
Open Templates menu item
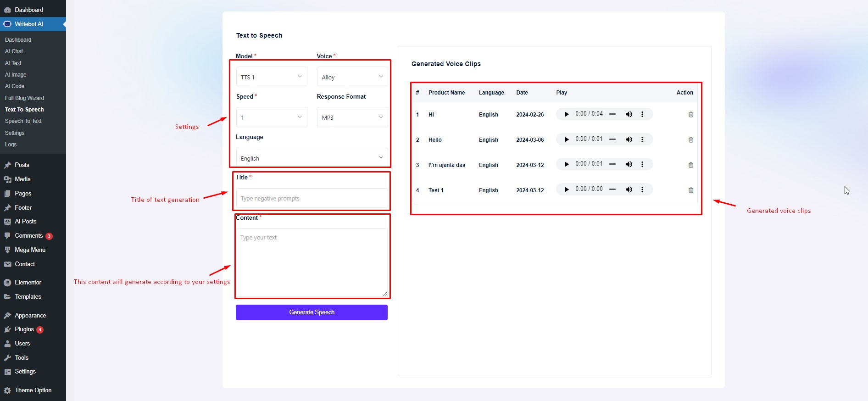pyautogui.click(x=33, y=296)
